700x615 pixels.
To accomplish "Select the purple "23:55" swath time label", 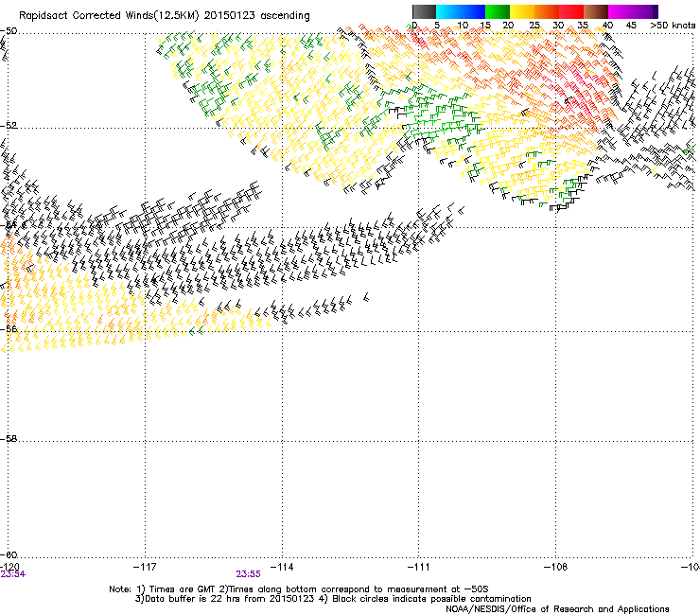I will coord(248,574).
